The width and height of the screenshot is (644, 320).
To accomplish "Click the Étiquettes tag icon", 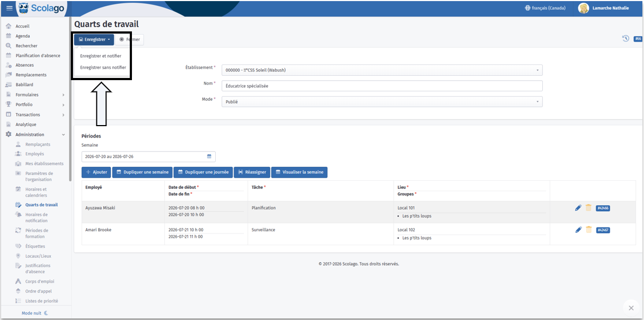I will pos(18,246).
